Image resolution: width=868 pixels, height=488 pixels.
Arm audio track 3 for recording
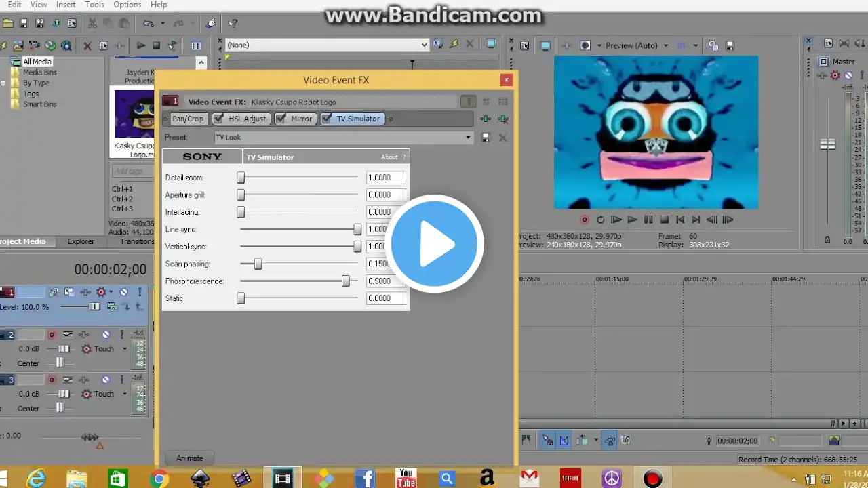pyautogui.click(x=52, y=380)
